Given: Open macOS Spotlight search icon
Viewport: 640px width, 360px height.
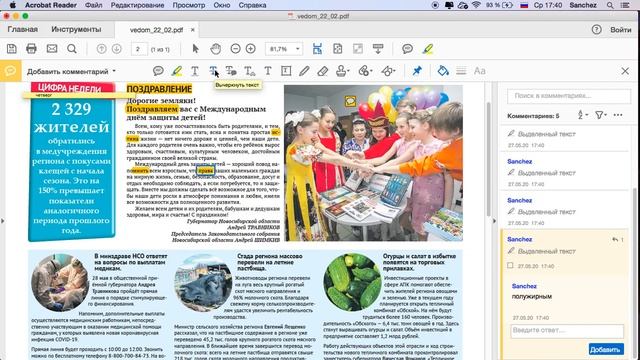Looking at the screenshot, I should 610,5.
